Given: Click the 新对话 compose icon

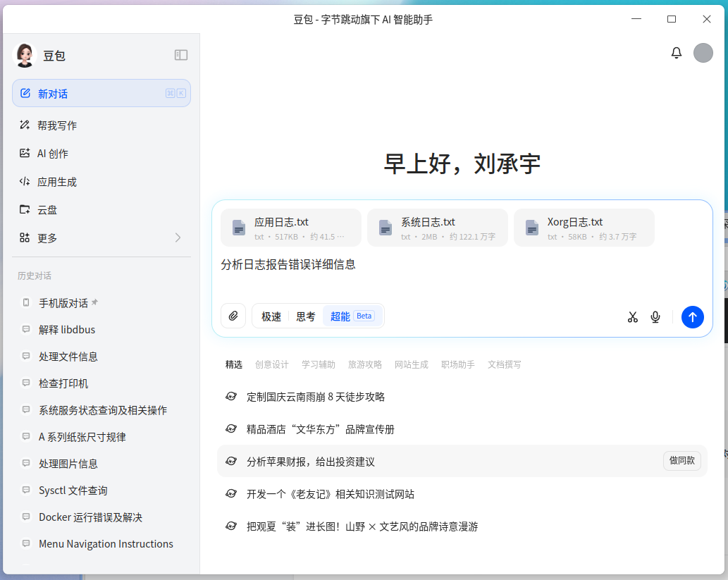Looking at the screenshot, I should point(25,93).
